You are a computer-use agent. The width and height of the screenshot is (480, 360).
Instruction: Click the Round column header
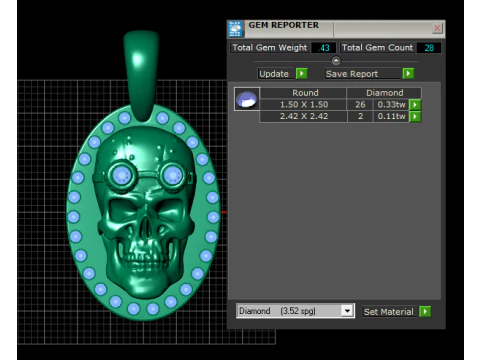point(303,93)
